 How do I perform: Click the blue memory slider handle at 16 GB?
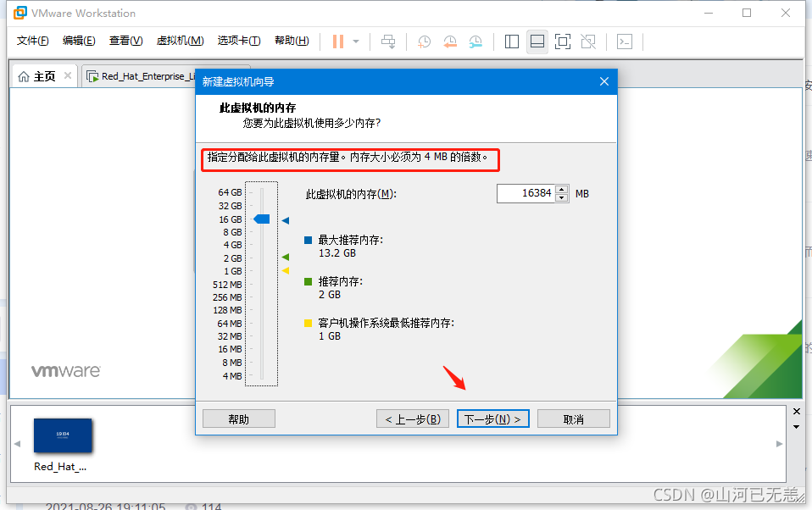tap(262, 219)
